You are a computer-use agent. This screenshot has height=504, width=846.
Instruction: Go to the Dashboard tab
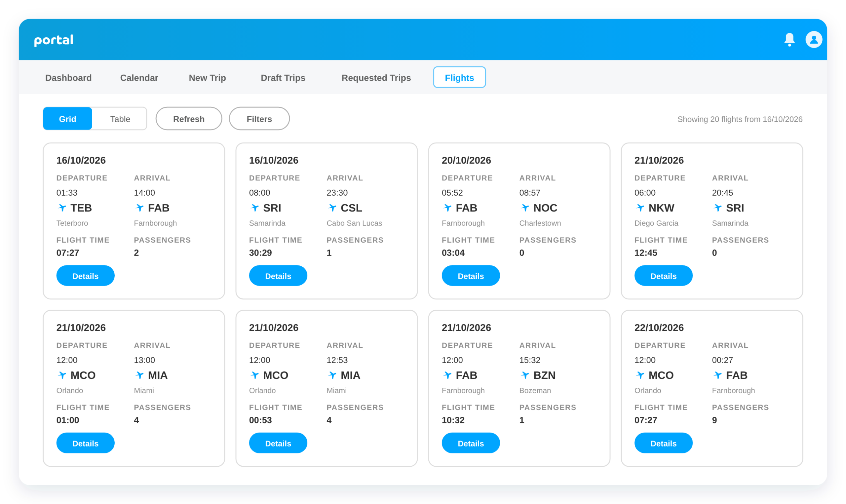coord(68,78)
